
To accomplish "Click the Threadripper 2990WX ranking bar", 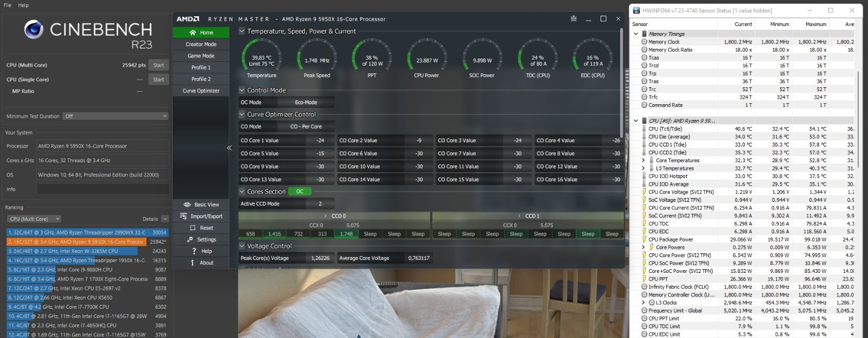I will pos(88,232).
